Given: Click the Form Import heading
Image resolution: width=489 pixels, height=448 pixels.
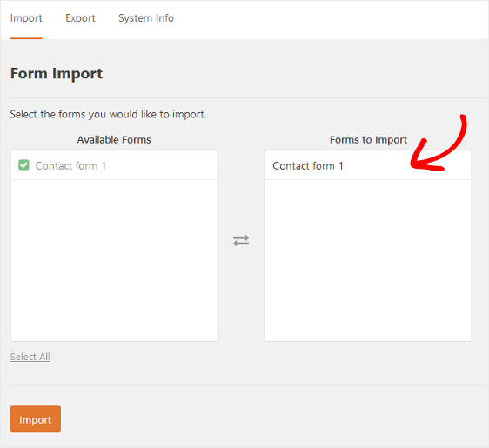Looking at the screenshot, I should click(57, 74).
